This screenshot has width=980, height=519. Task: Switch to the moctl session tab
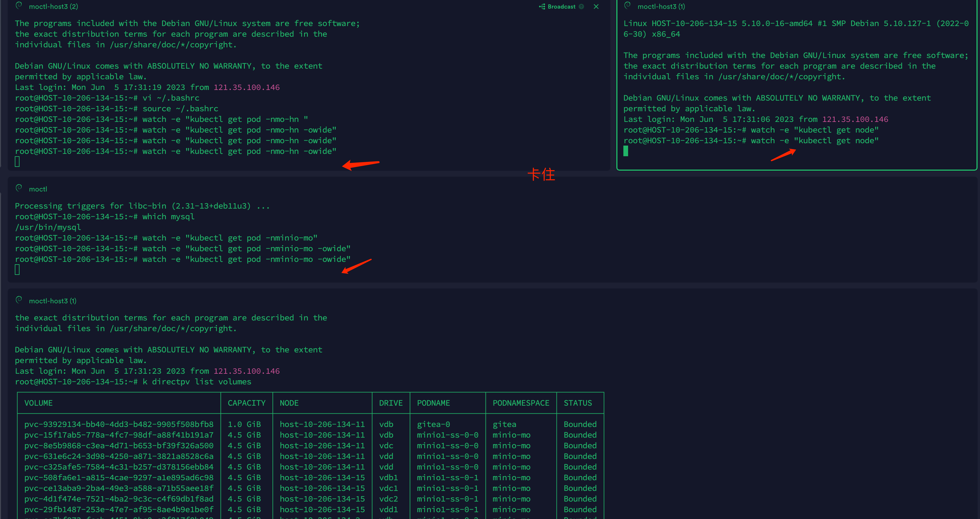(x=38, y=188)
